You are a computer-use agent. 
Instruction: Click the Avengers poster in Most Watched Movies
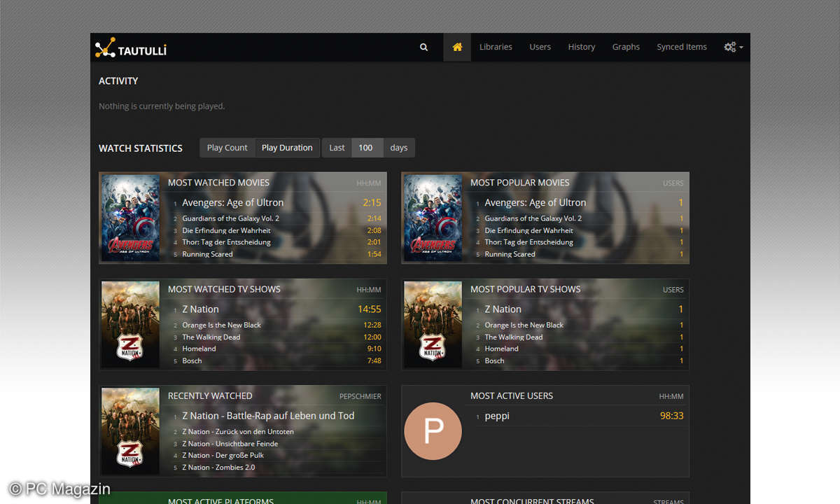(x=130, y=218)
